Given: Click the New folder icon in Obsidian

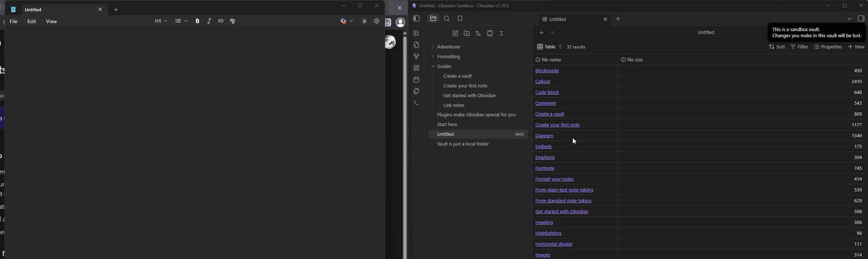Looking at the screenshot, I should coord(467,33).
